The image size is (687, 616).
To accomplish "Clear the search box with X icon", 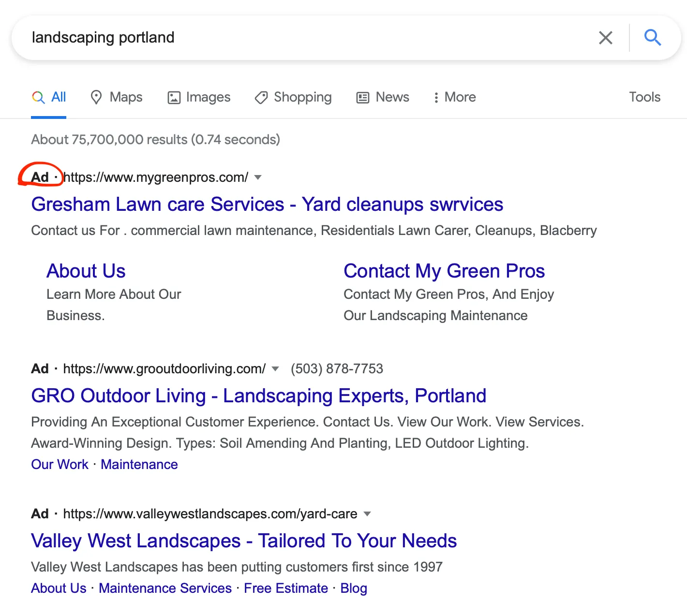I will 605,38.
